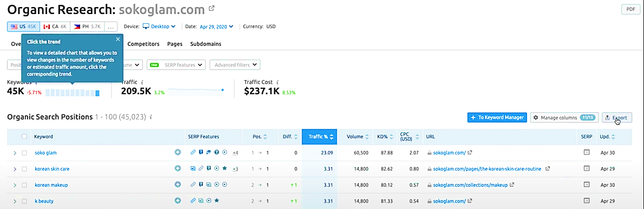The image size is (644, 209).
Task: Switch to the Subdomains tab
Action: [206, 43]
